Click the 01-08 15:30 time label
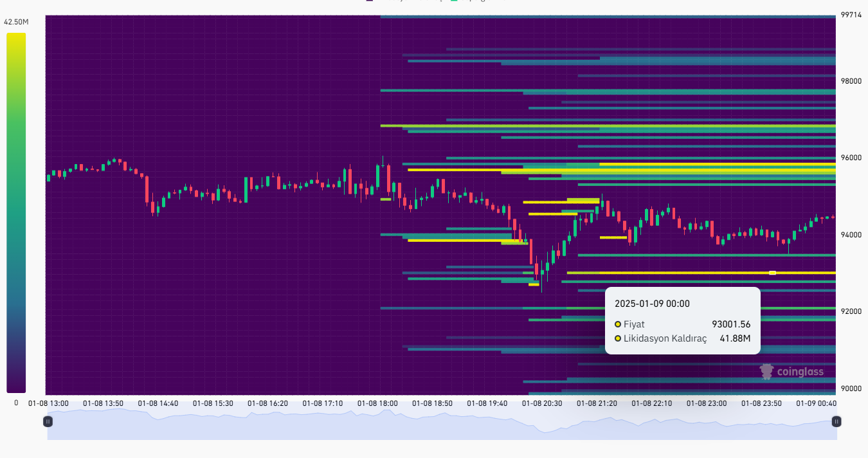This screenshot has height=458, width=868. point(213,403)
